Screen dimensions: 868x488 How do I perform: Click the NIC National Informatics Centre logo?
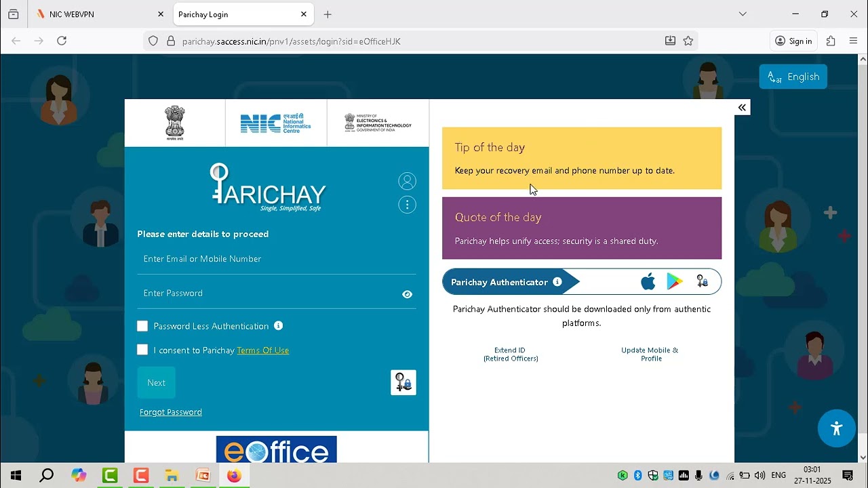276,123
